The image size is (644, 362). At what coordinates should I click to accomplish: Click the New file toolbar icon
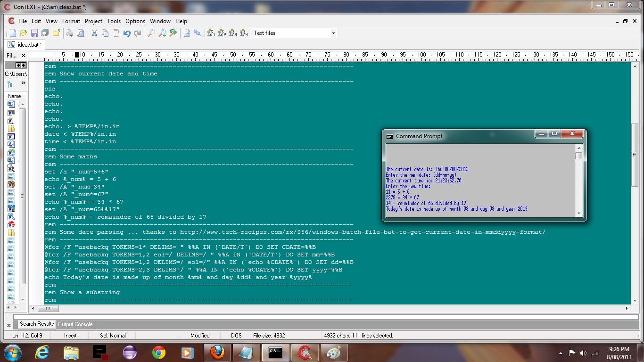pos(13,33)
